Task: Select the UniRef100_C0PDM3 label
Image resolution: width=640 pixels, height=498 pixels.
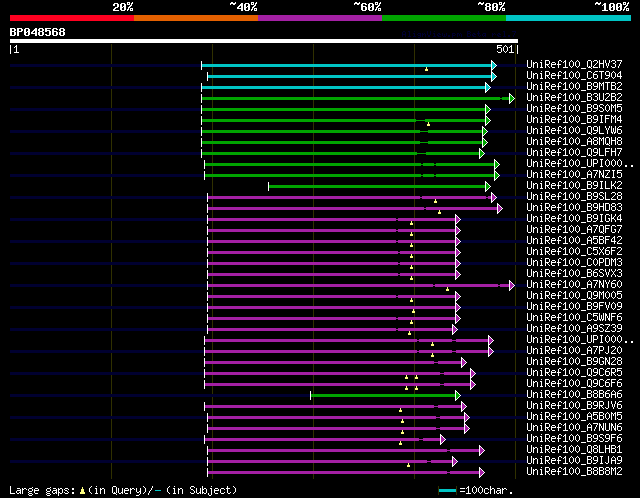Action: click(x=574, y=262)
